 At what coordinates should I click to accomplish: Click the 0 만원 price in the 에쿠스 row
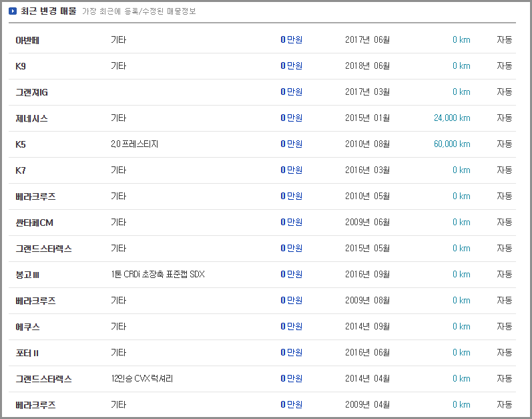(x=292, y=327)
